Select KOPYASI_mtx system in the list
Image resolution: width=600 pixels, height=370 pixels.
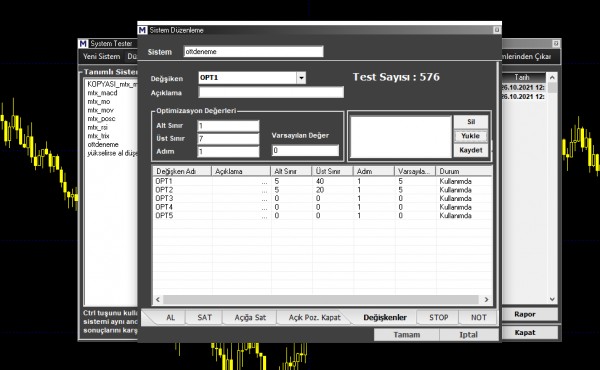pos(112,84)
